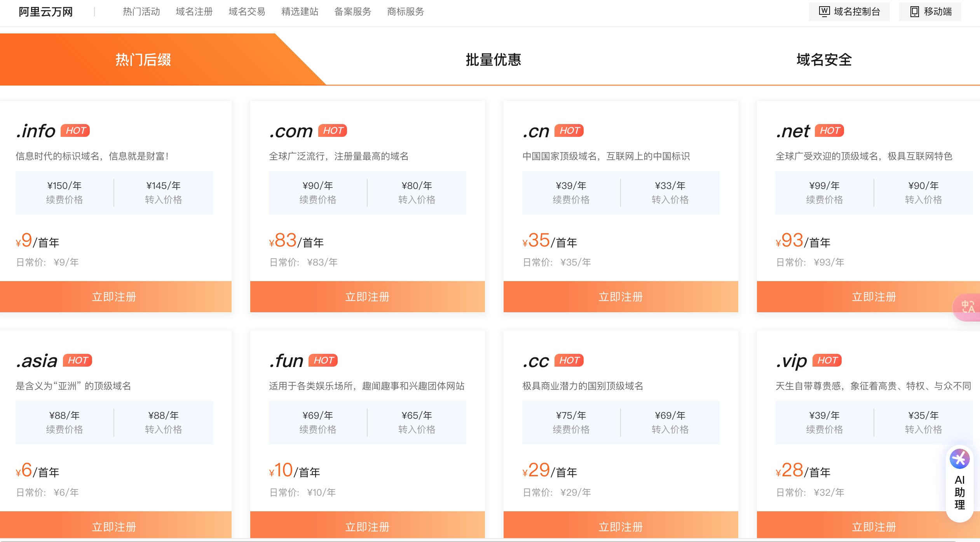The image size is (980, 542).
Task: Click the translation floating icon
Action: [968, 307]
